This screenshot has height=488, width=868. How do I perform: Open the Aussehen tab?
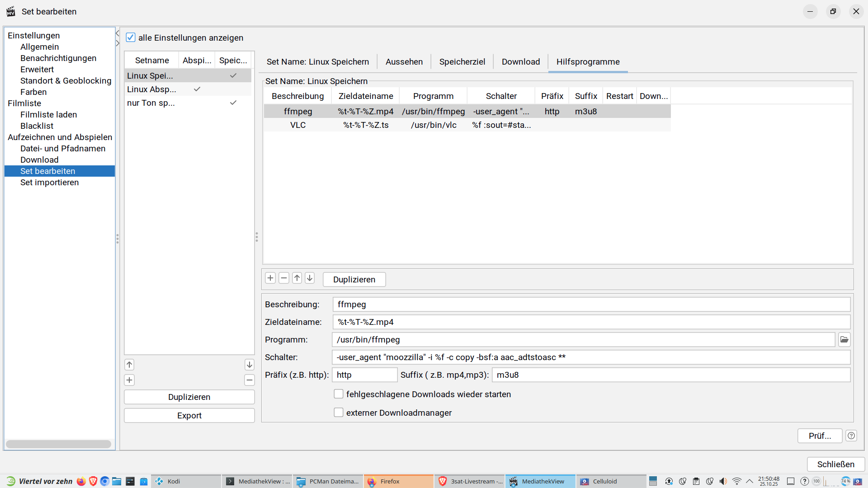[404, 62]
